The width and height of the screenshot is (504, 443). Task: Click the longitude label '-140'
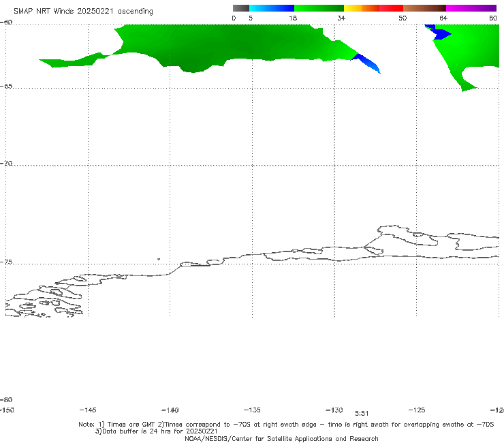tap(170, 410)
